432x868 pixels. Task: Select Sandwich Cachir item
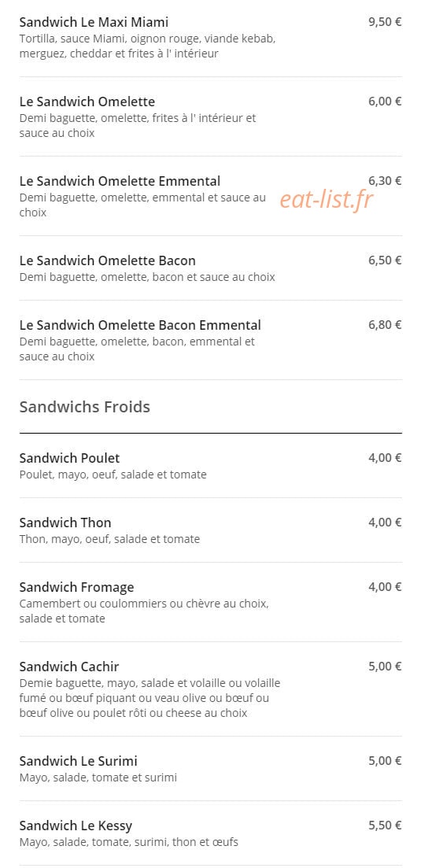[210, 689]
